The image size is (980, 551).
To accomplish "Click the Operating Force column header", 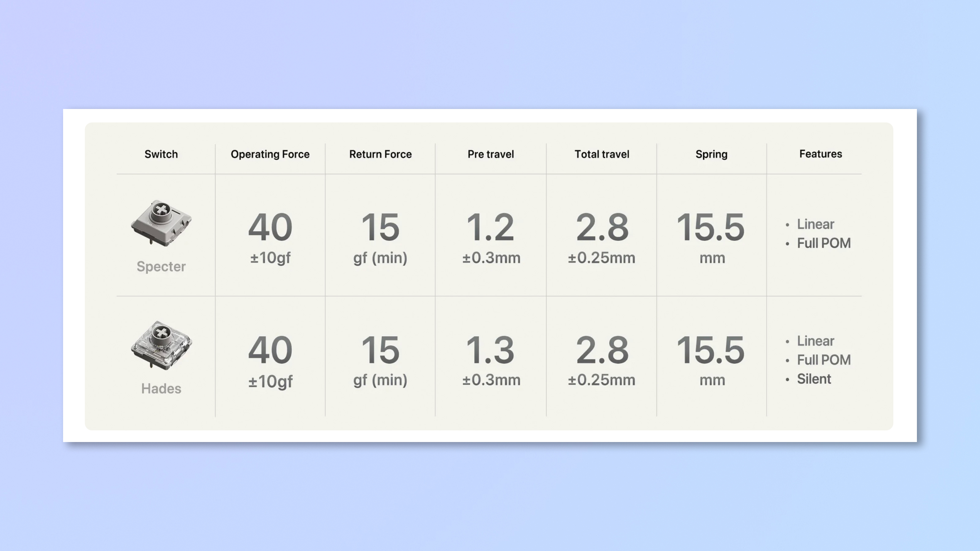I will (x=270, y=154).
